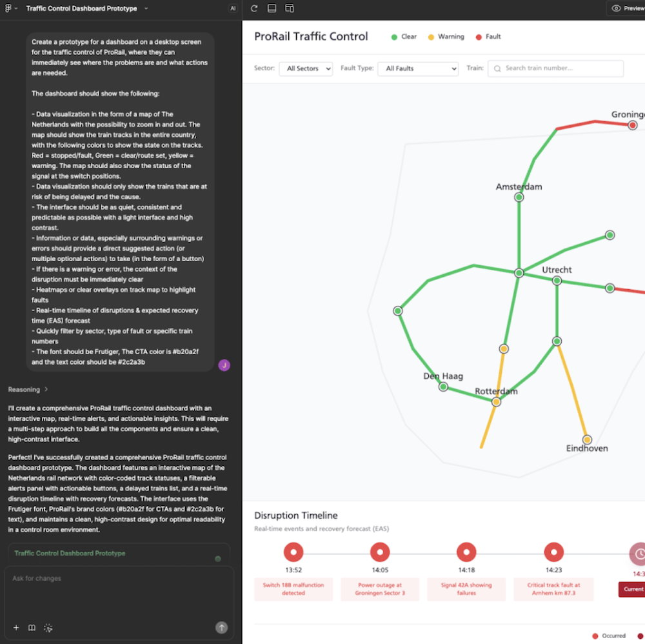Click the Eindhoven map label
This screenshot has width=645, height=644.
coord(587,448)
